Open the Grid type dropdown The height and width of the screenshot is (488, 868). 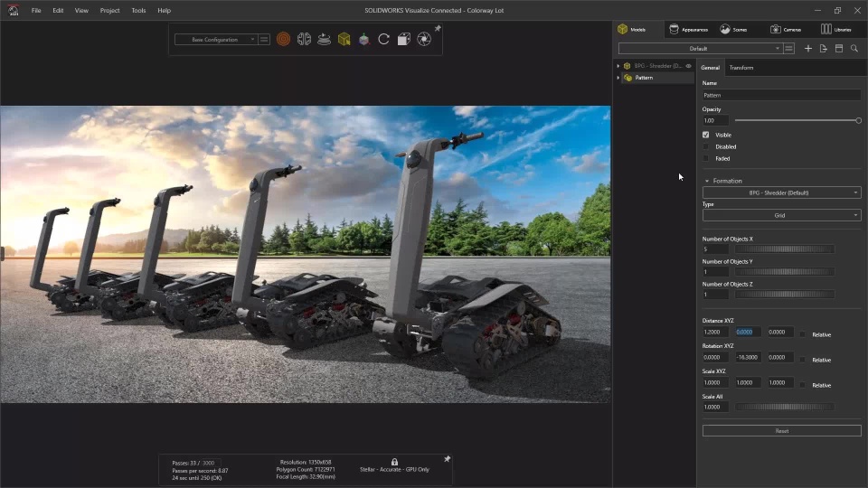tap(781, 216)
